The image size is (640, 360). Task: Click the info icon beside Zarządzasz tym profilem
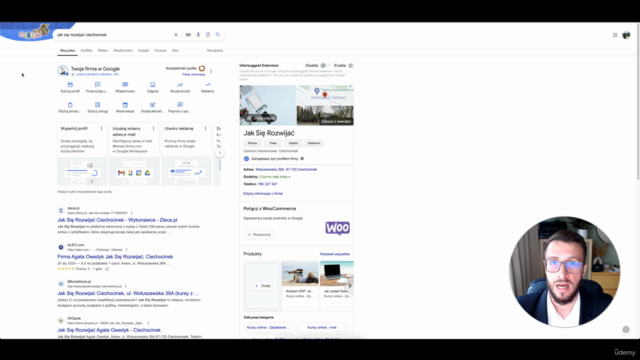[302, 158]
